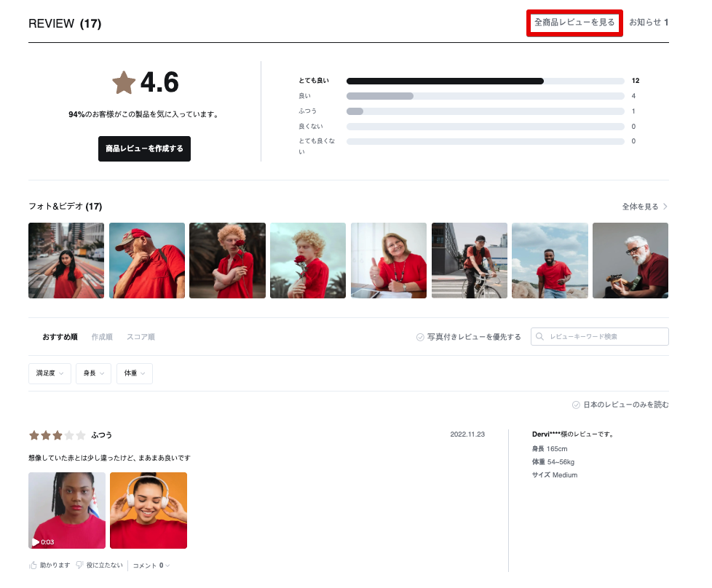Click the 商品レビューを作成する button
This screenshot has height=588, width=712.
pyautogui.click(x=144, y=148)
